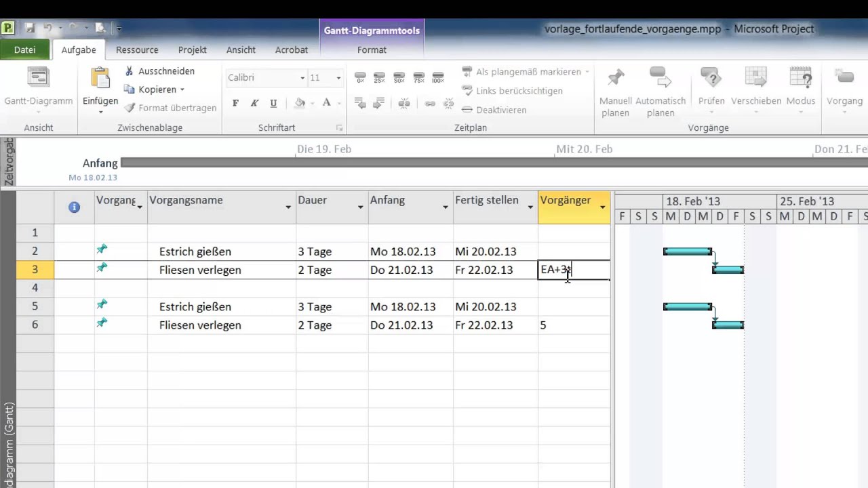Viewport: 868px width, 488px height.
Task: Open the font size 11 dropdown
Action: tap(338, 78)
